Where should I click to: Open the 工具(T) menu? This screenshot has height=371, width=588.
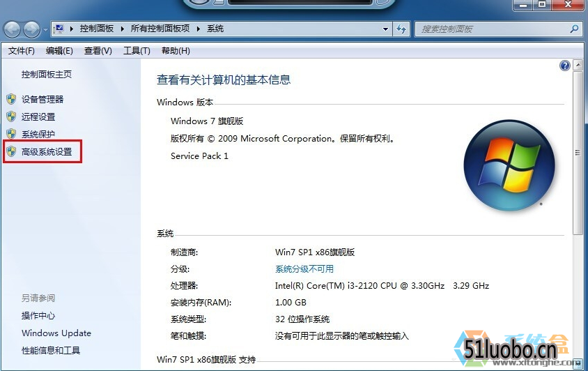pyautogui.click(x=137, y=51)
